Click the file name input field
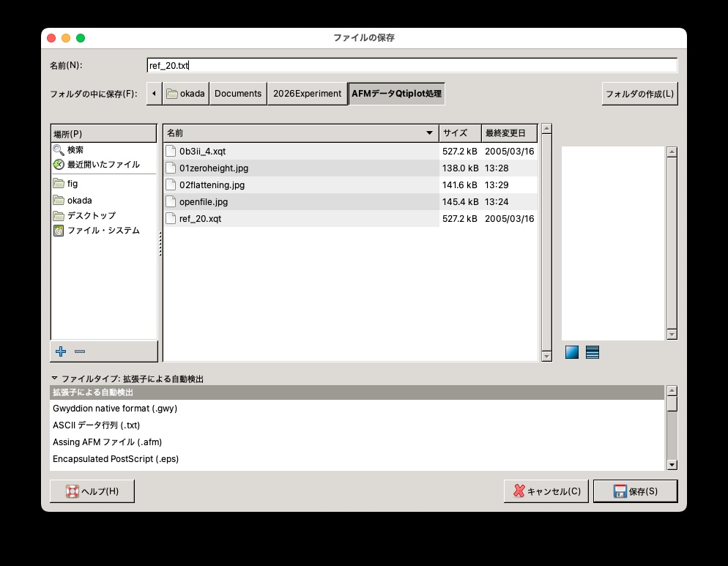 click(412, 65)
